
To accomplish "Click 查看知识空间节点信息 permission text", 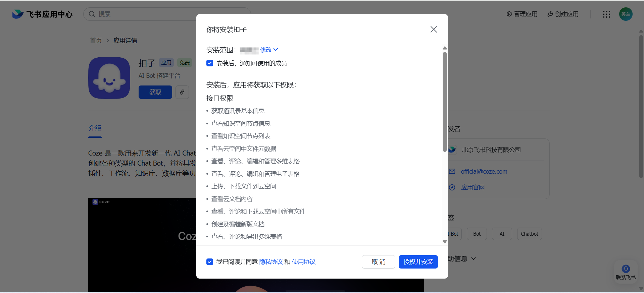I will click(x=241, y=124).
